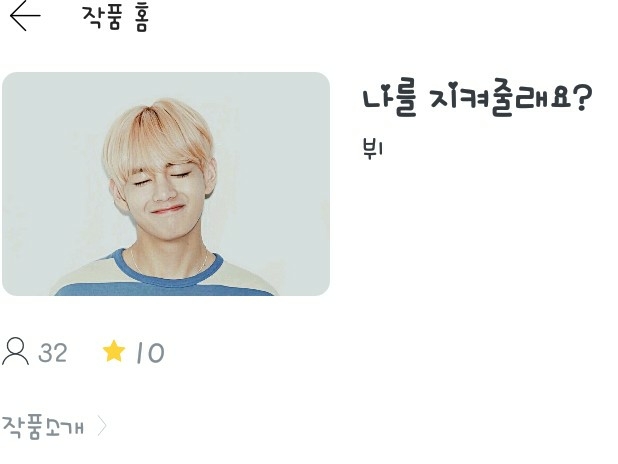This screenshot has height=464, width=618.
Task: Click the word 지켜줄래요 in the title
Action: tap(501, 99)
